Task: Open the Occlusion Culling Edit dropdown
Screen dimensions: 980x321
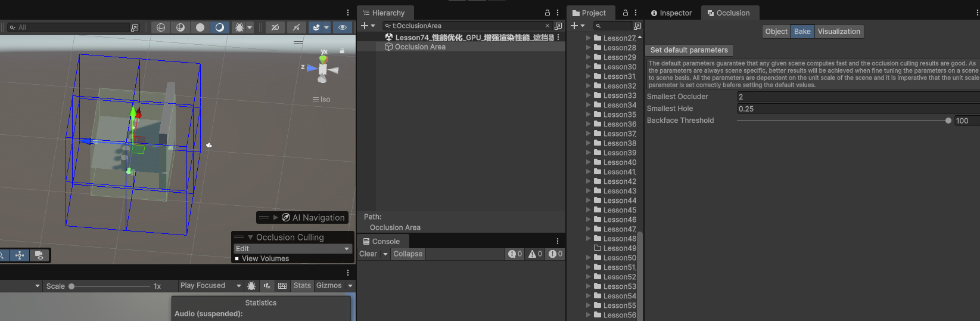Action: coord(293,249)
